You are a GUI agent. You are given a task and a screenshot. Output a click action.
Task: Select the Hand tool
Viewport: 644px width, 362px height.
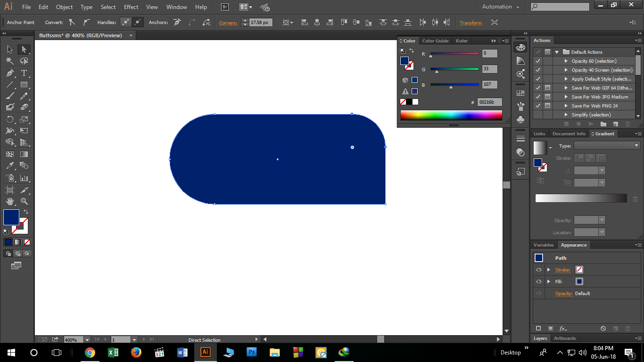[x=10, y=201]
